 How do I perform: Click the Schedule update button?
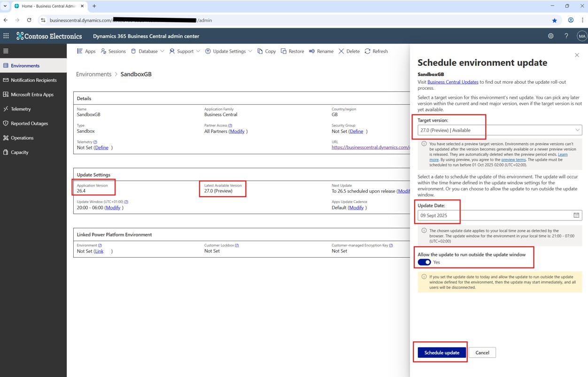click(x=441, y=353)
